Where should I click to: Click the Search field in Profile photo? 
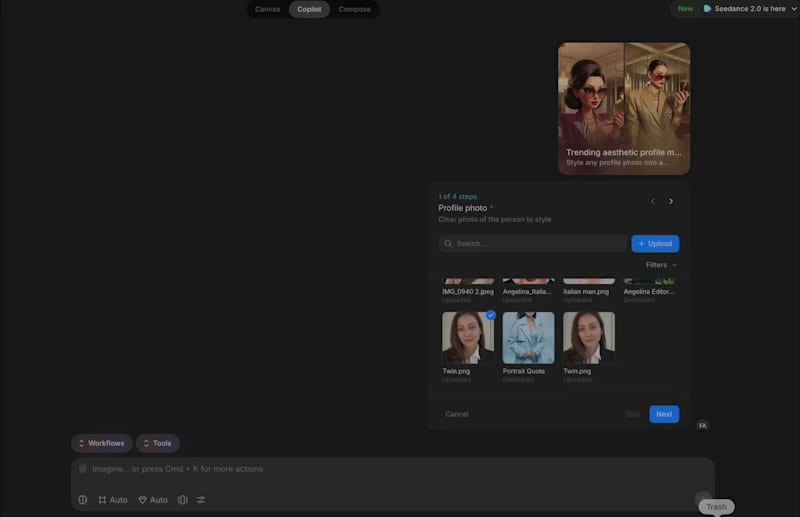532,243
